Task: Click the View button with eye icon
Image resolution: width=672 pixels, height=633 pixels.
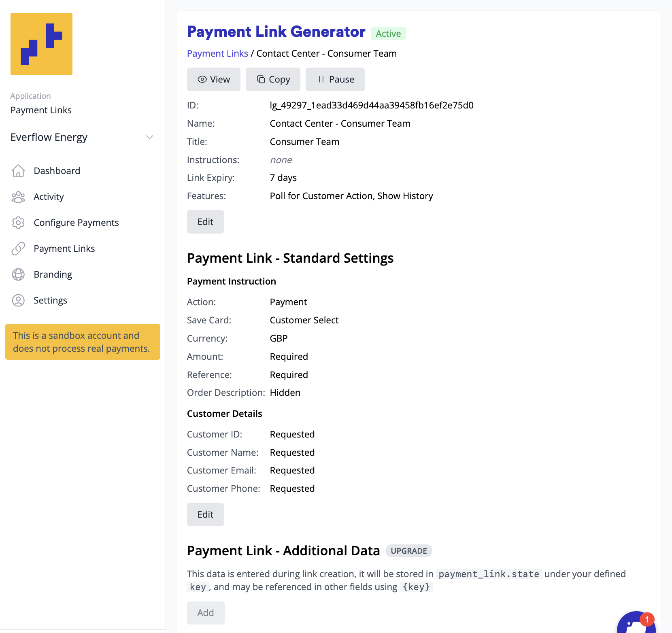Action: pos(213,79)
